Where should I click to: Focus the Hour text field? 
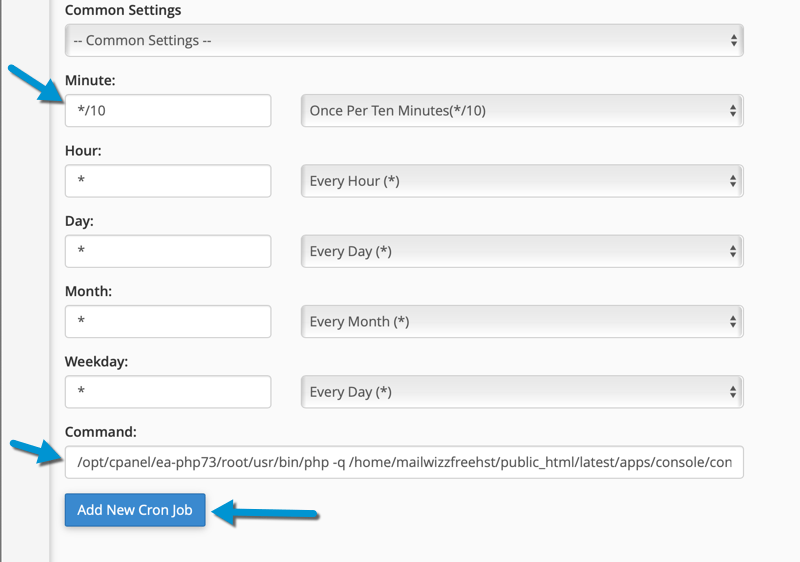pos(168,181)
